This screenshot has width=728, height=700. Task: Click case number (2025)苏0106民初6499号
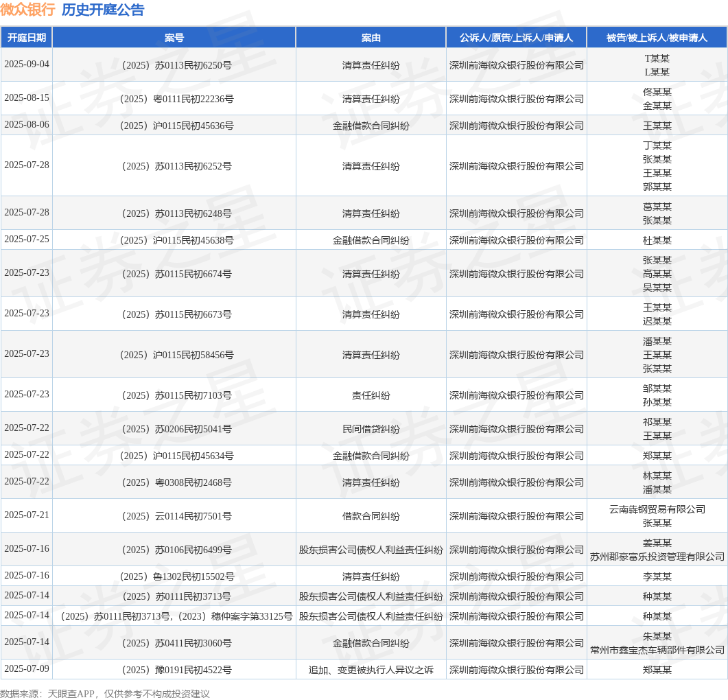click(176, 550)
